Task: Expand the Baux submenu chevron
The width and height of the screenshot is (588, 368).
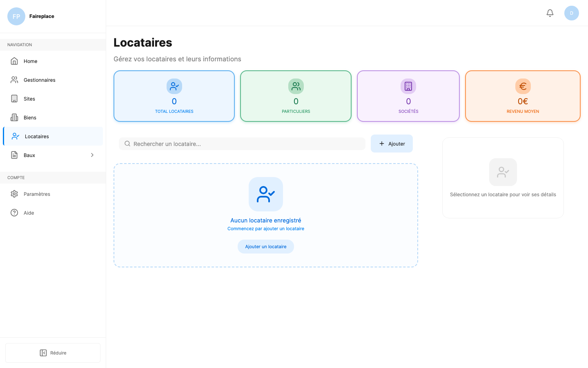Action: click(x=92, y=155)
